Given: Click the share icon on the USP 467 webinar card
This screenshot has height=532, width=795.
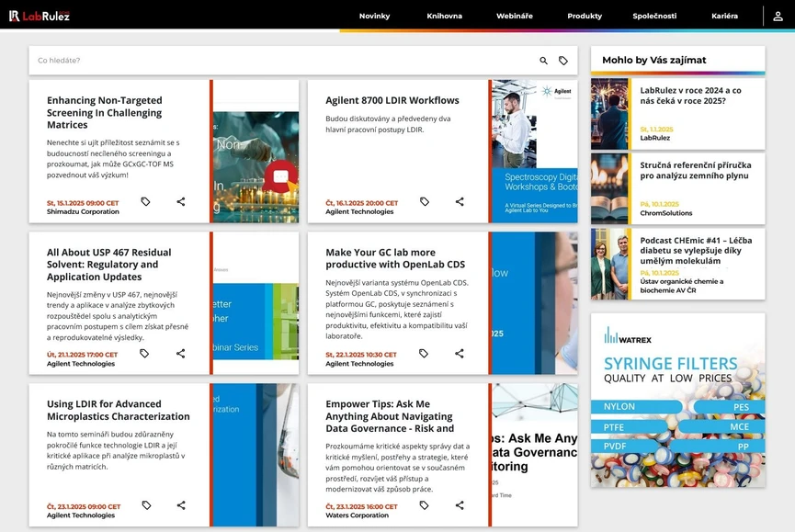Looking at the screenshot, I should [x=180, y=353].
